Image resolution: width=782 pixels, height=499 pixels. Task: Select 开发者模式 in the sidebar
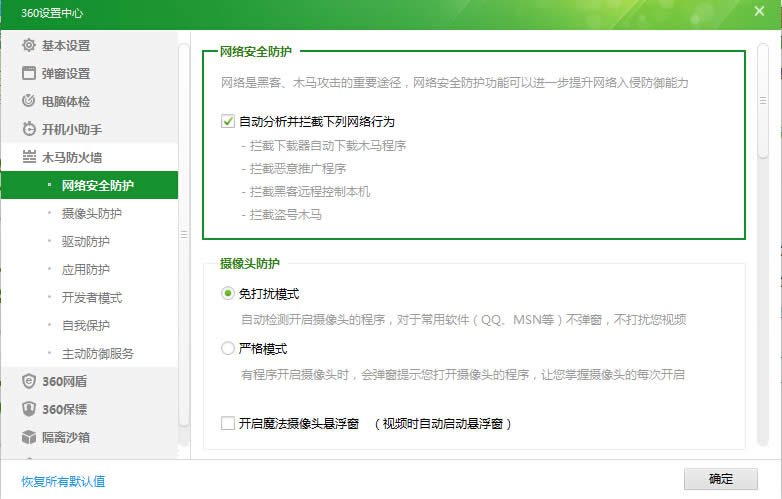point(92,297)
